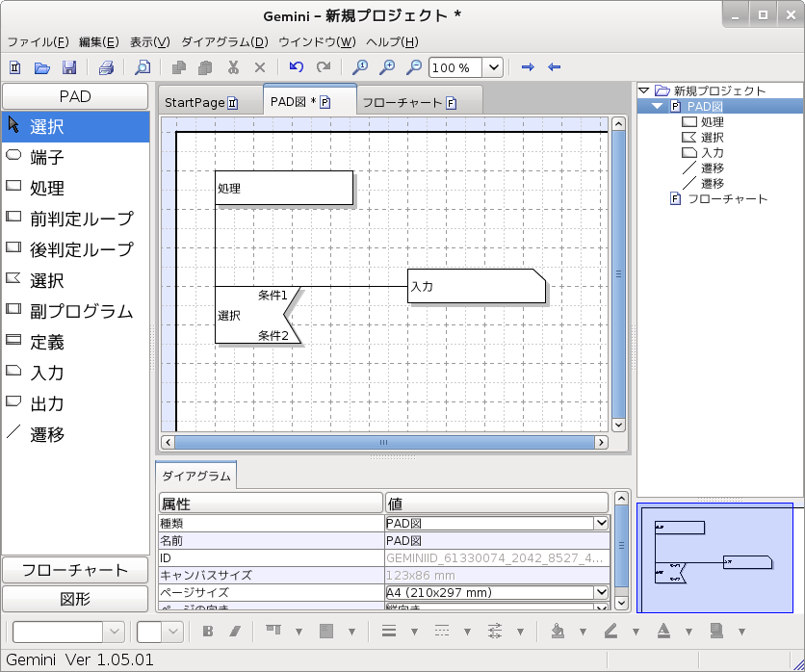Screen dimensions: 805x672
Task: Open the ウインドウ menu
Action: [317, 42]
